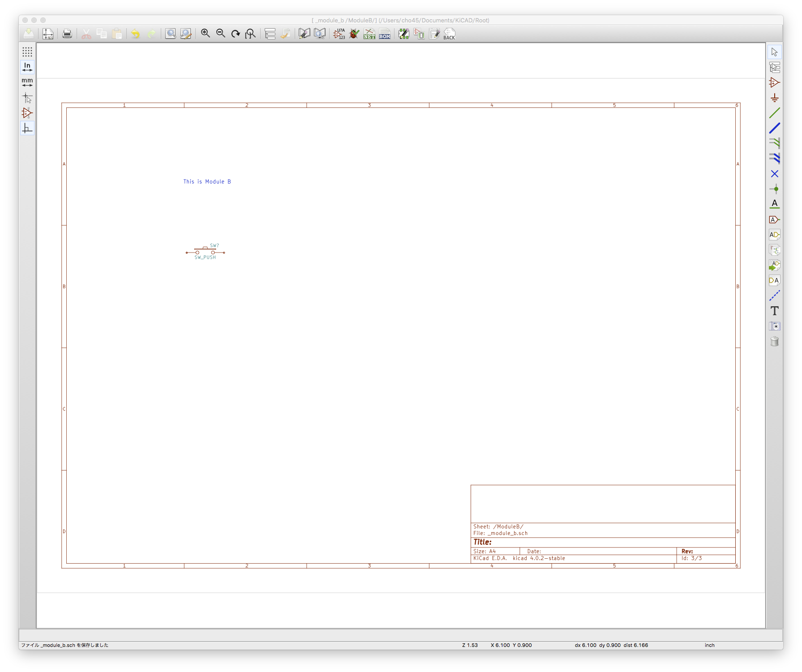Toggle grid visibility
Viewport: 802px width, 672px height.
(27, 52)
